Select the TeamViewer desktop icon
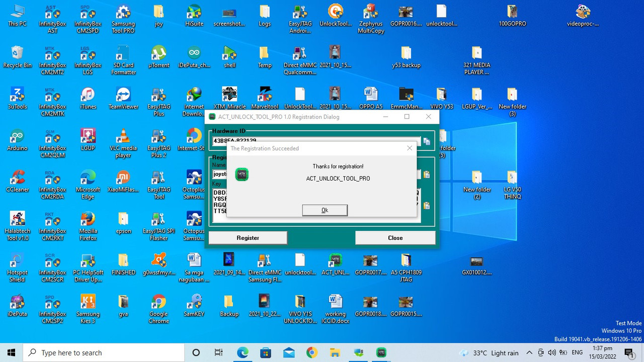 [x=123, y=99]
